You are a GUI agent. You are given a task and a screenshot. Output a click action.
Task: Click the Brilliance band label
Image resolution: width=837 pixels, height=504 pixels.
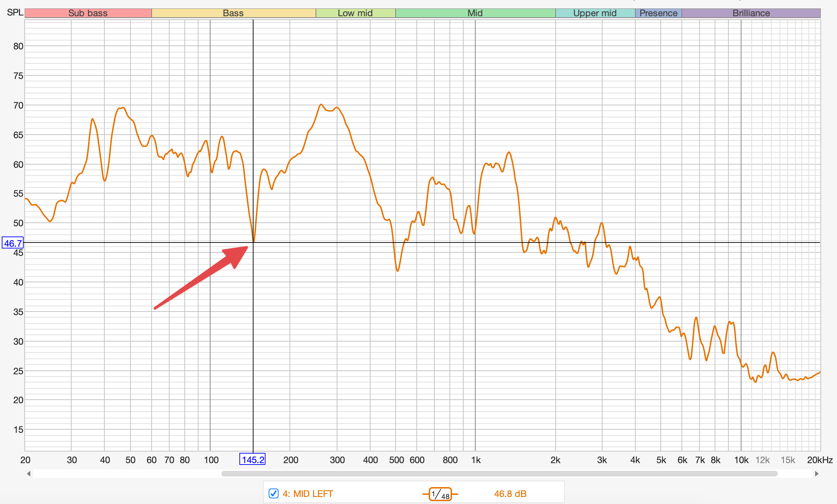tap(751, 13)
